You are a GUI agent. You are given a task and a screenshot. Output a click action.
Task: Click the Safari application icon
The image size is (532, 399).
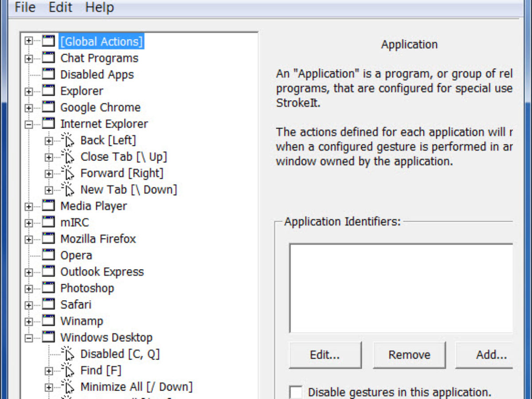pos(48,304)
